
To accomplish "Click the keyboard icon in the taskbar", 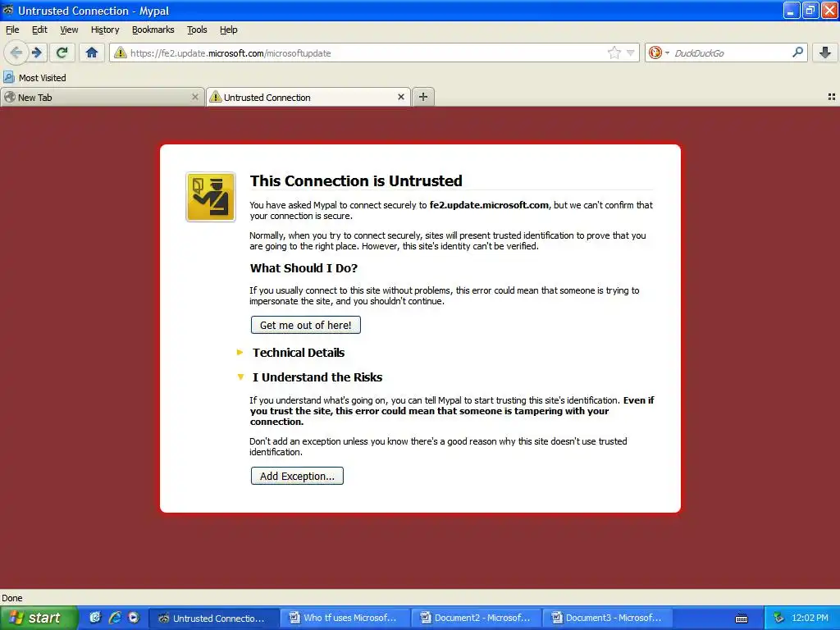I will click(742, 619).
